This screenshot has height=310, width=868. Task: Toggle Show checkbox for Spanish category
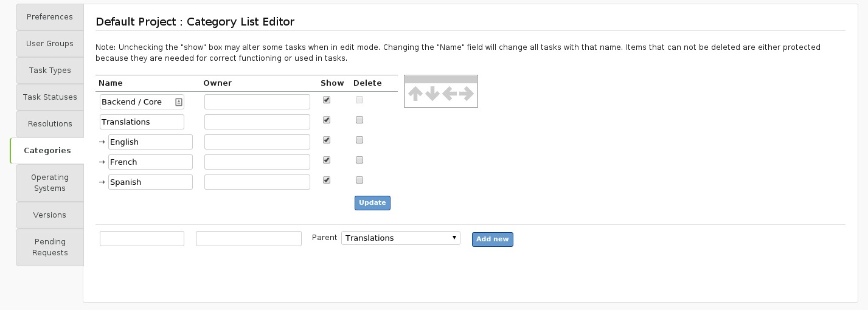pos(327,180)
